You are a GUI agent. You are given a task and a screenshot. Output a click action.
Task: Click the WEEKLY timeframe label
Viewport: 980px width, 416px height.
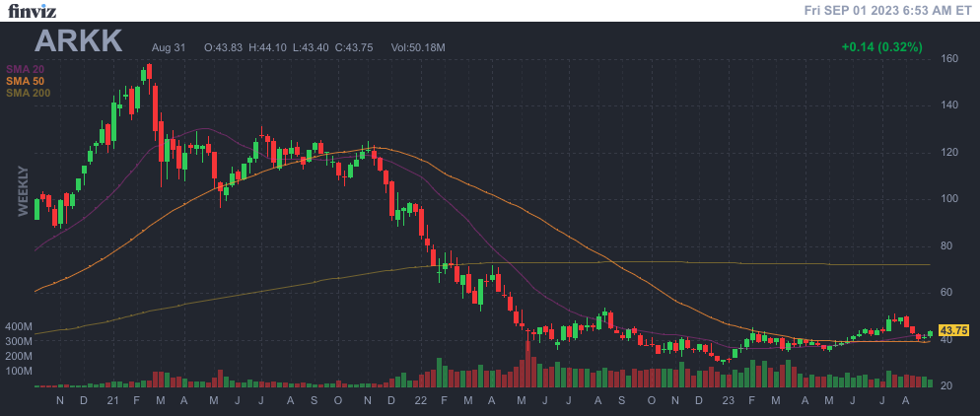point(24,190)
